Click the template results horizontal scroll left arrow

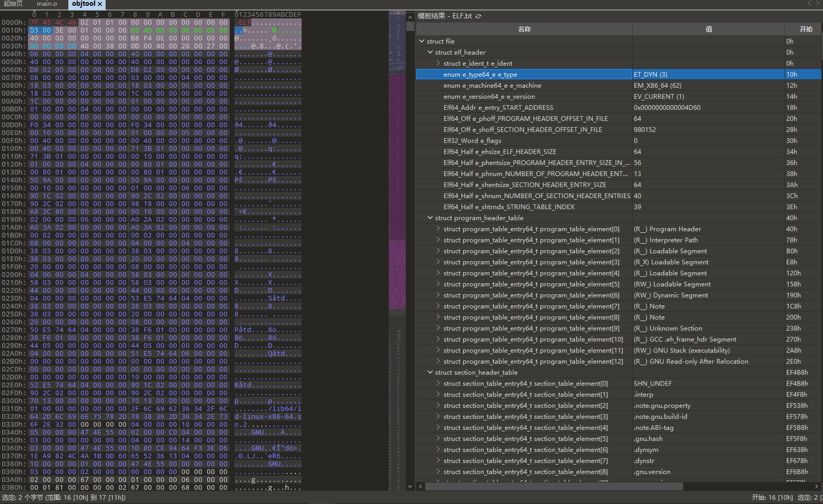[420, 487]
